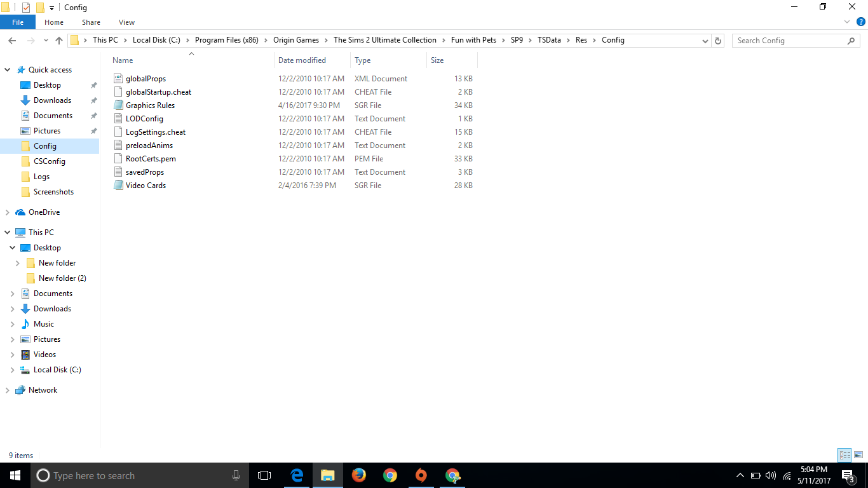Click the Share ribbon tab
The height and width of the screenshot is (488, 868).
pos(91,22)
